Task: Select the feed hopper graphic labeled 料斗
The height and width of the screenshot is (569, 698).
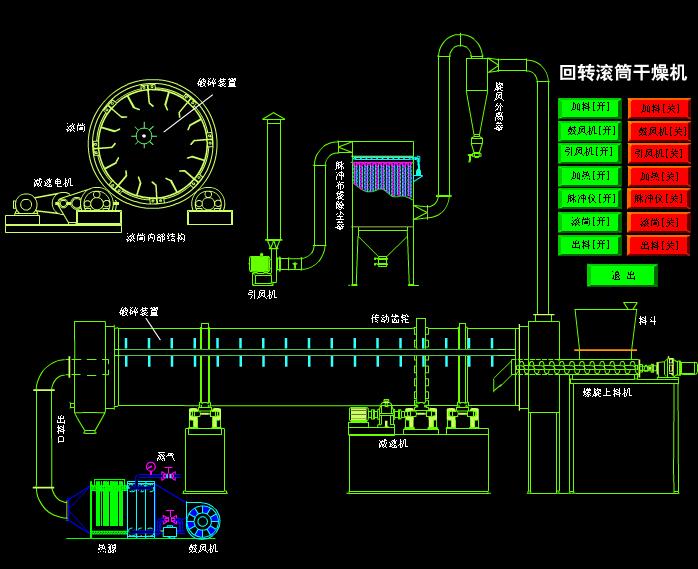Action: click(x=605, y=329)
